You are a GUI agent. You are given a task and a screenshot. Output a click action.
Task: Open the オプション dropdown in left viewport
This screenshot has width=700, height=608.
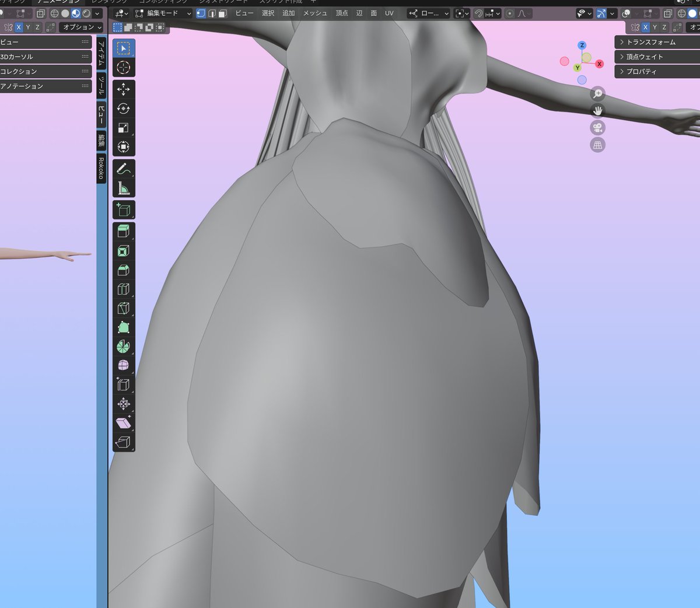pyautogui.click(x=81, y=27)
